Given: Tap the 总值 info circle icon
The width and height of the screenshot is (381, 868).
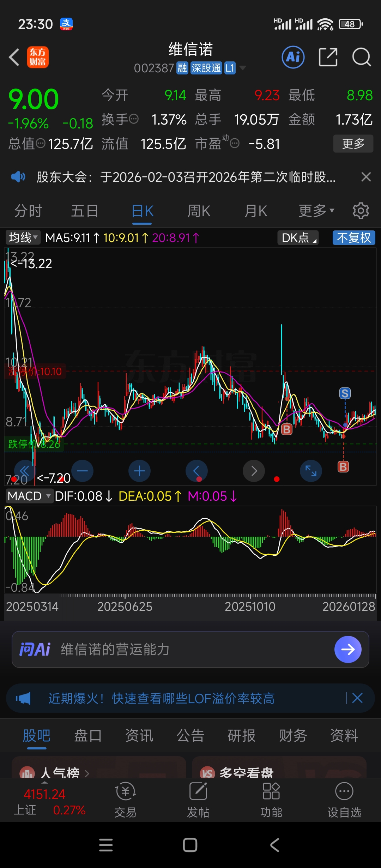Looking at the screenshot, I should tap(41, 143).
